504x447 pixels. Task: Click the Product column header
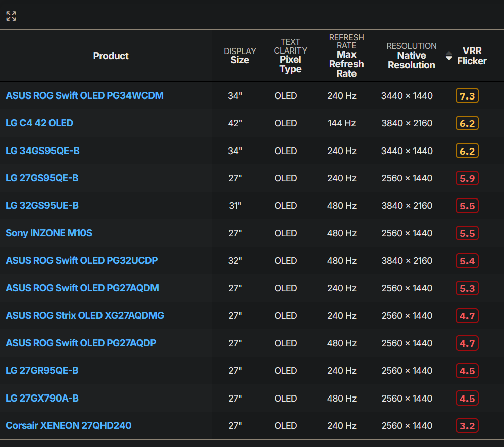pyautogui.click(x=111, y=56)
